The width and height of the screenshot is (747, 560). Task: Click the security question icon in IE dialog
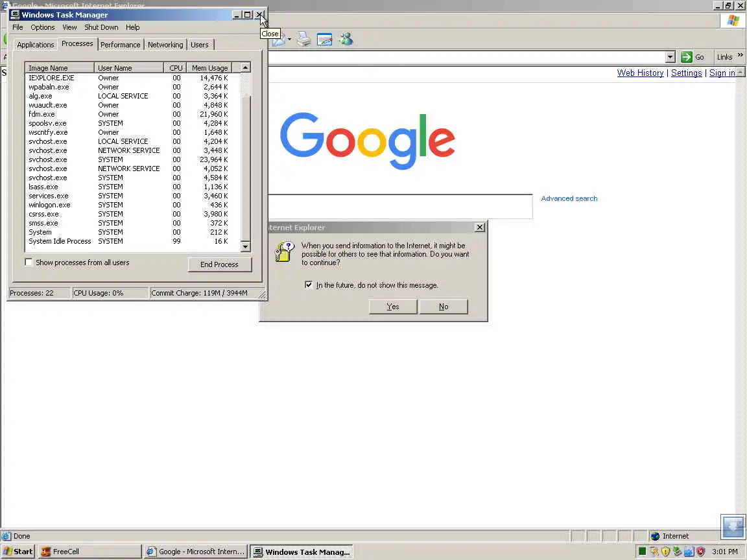click(x=285, y=251)
